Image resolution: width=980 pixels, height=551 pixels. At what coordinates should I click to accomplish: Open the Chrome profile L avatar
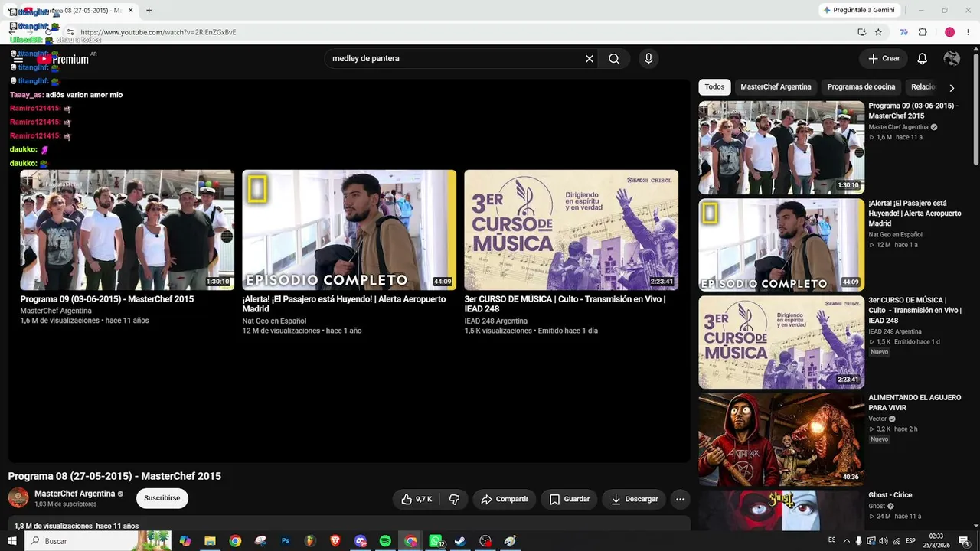click(949, 32)
